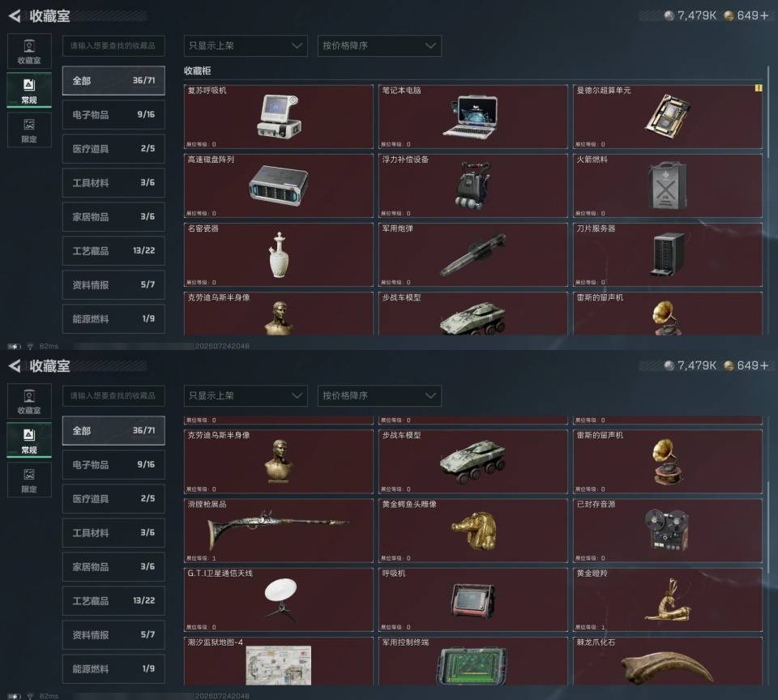Select 步战车模型 vehicle model in lower screenshot

[472, 461]
